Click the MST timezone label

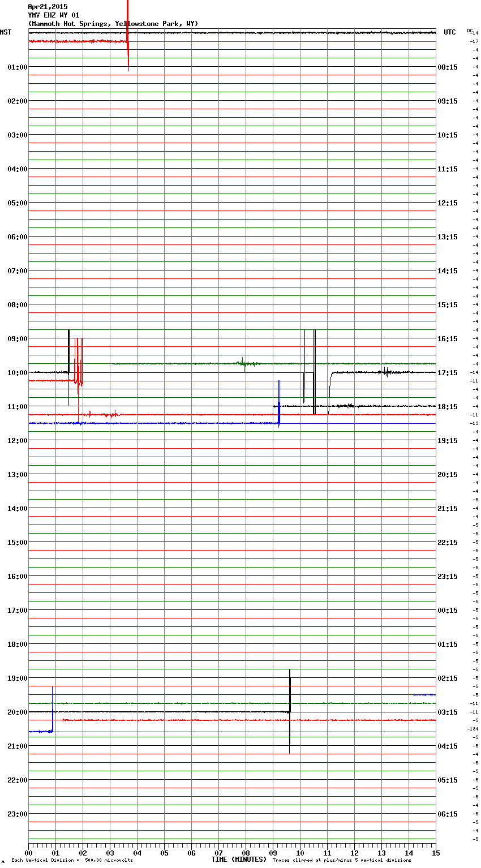tap(6, 32)
